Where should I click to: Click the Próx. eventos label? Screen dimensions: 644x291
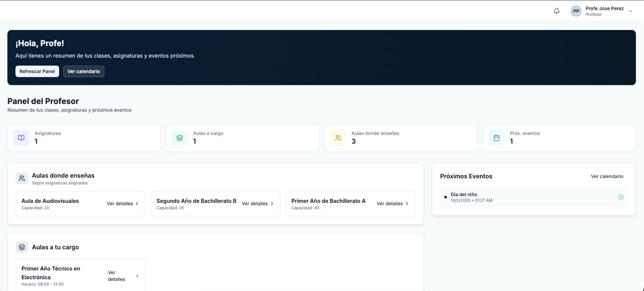pos(525,133)
